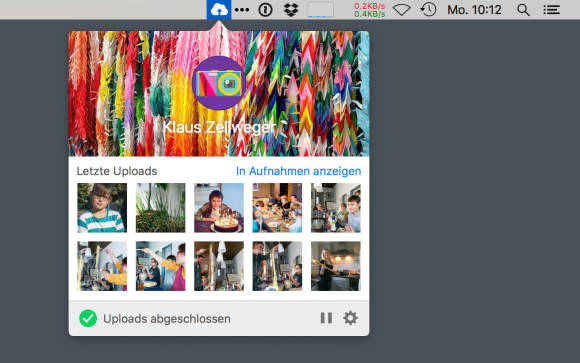Open the striped-shirt child photo thumbnail
The image size is (580, 363).
[102, 208]
